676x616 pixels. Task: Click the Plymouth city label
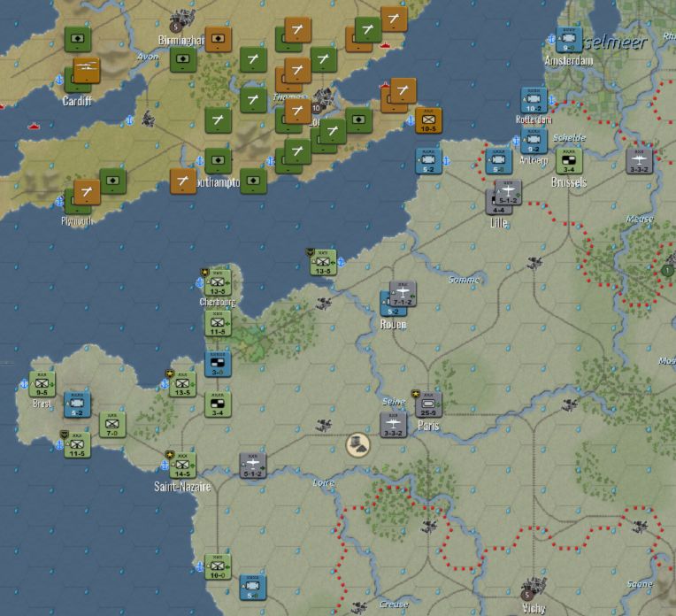(77, 221)
